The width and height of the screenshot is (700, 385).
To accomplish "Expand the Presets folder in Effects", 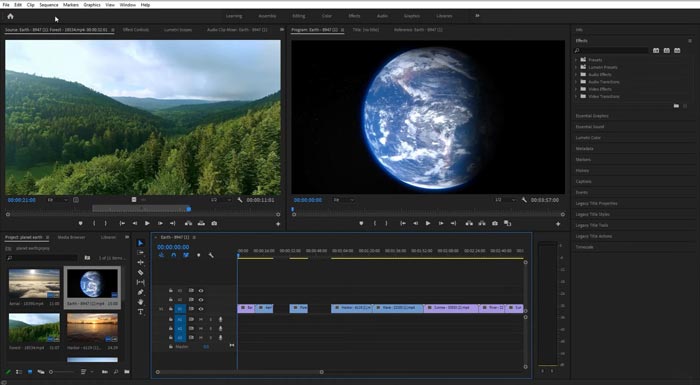I will [x=576, y=60].
